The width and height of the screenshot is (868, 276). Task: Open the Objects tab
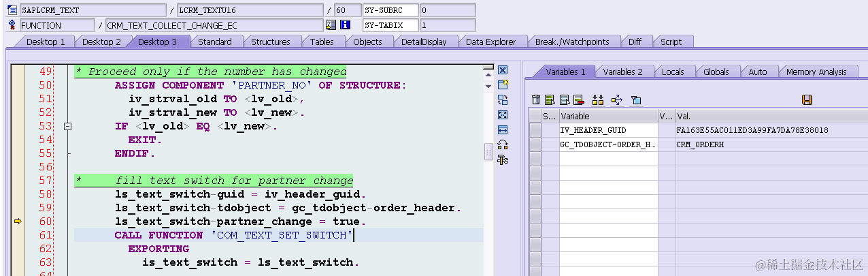[367, 42]
